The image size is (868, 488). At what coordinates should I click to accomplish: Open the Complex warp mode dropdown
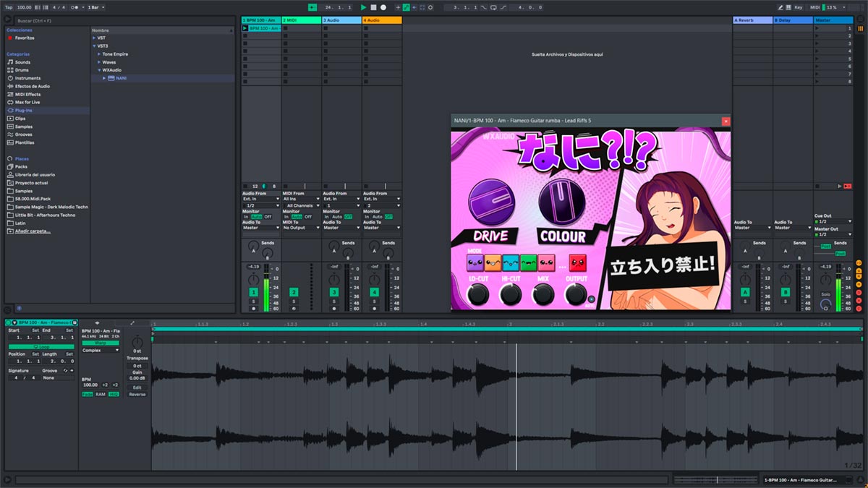click(x=101, y=350)
